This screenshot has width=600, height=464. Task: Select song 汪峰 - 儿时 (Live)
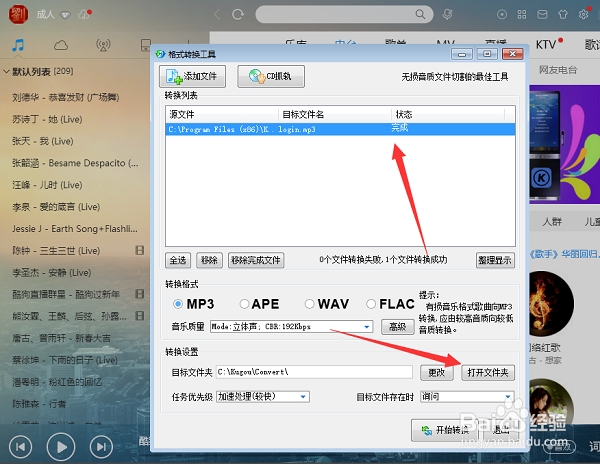[x=47, y=185]
